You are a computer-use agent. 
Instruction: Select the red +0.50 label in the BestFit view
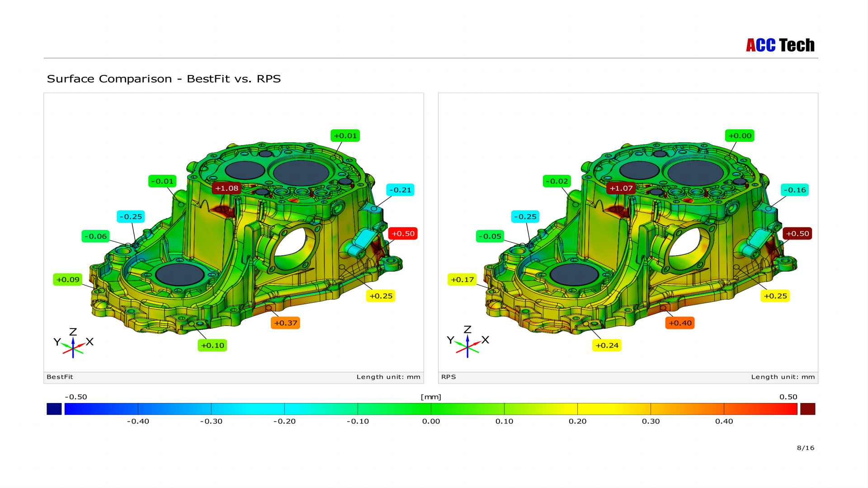coord(403,234)
